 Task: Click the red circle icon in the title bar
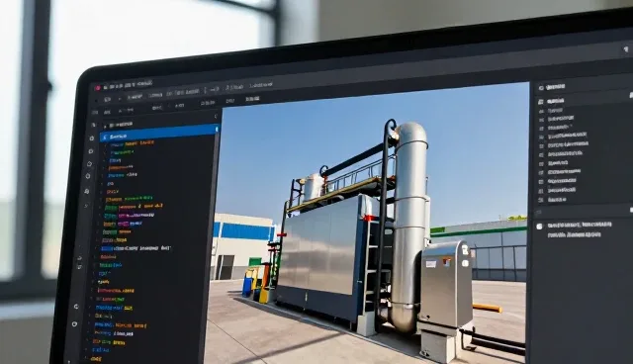97,88
